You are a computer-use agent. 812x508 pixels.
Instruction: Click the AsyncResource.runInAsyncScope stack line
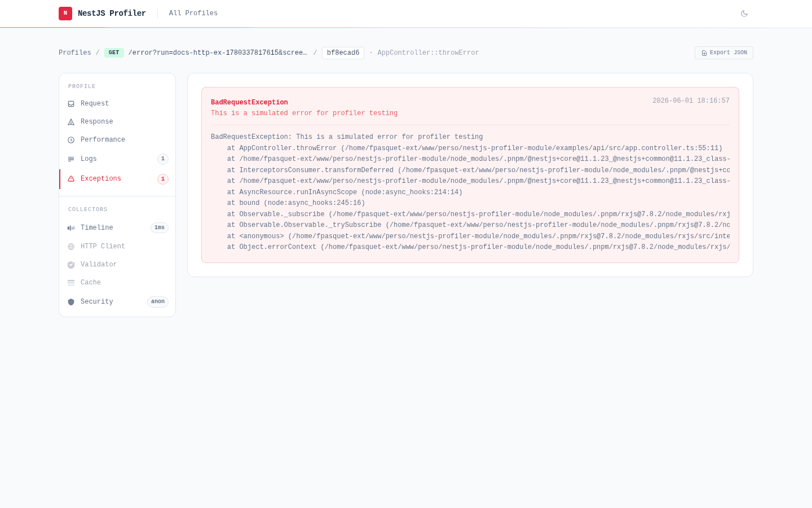[x=345, y=192]
